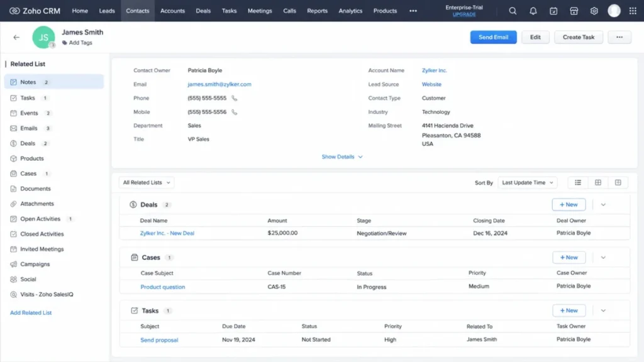Go to the Home tab
Screen dimensions: 644x362
click(80, 11)
